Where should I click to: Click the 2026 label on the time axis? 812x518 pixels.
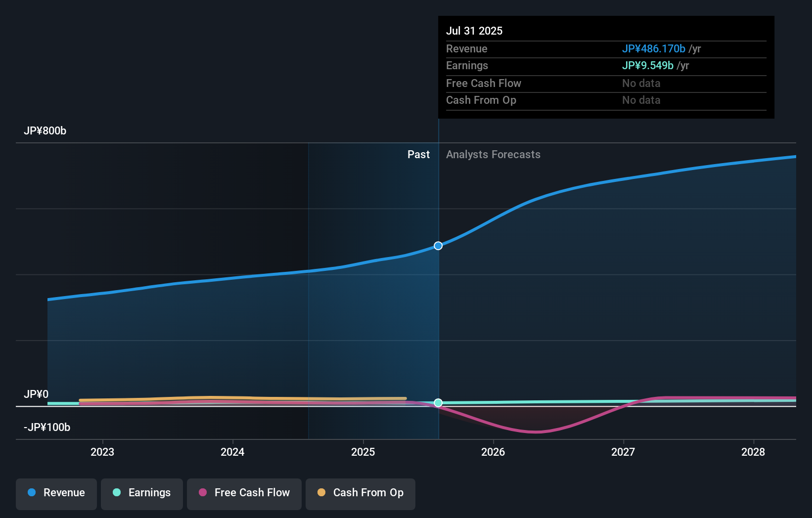493,452
